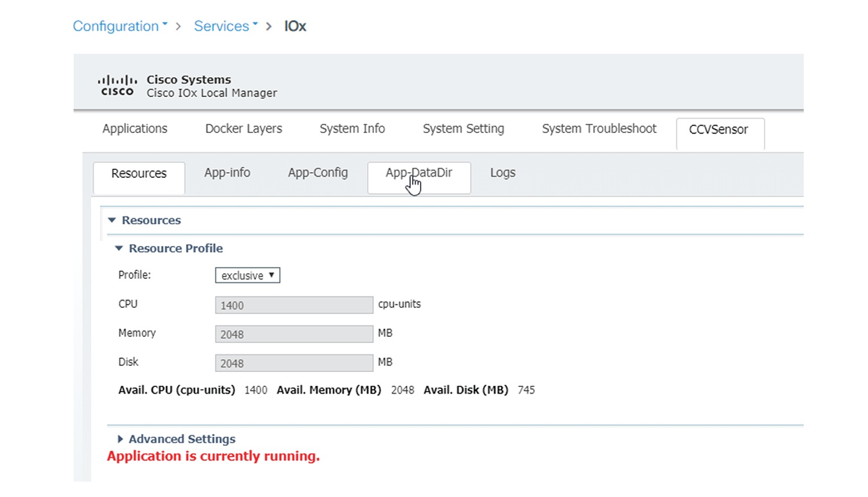This screenshot has width=868, height=497.
Task: Open the System Setting tab
Action: coord(463,129)
